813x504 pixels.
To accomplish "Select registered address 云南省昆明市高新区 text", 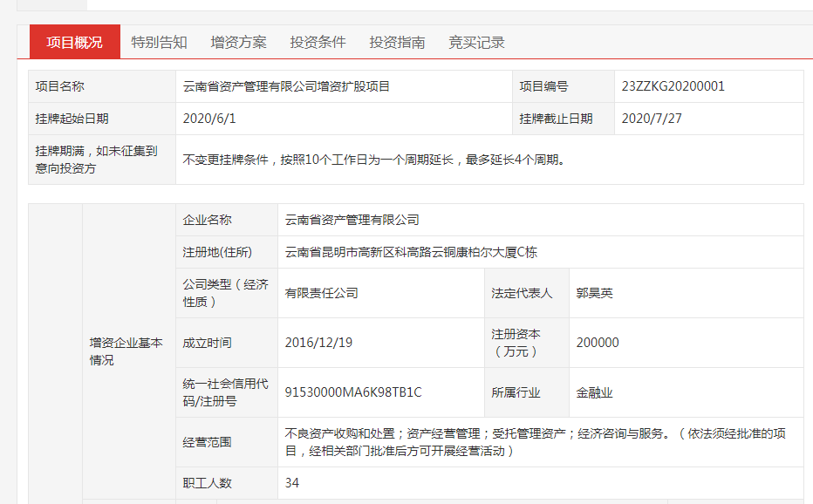I will point(339,253).
